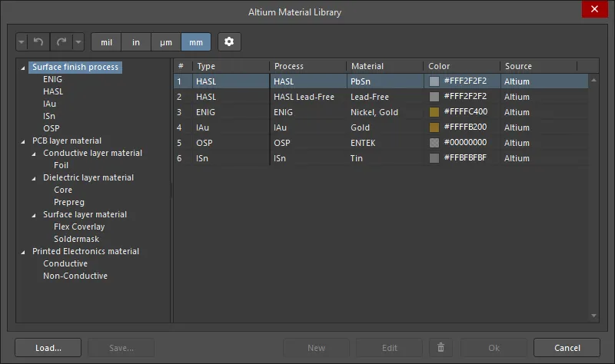This screenshot has height=364, width=615.
Task: Click color swatch for PbSn row
Action: point(434,81)
